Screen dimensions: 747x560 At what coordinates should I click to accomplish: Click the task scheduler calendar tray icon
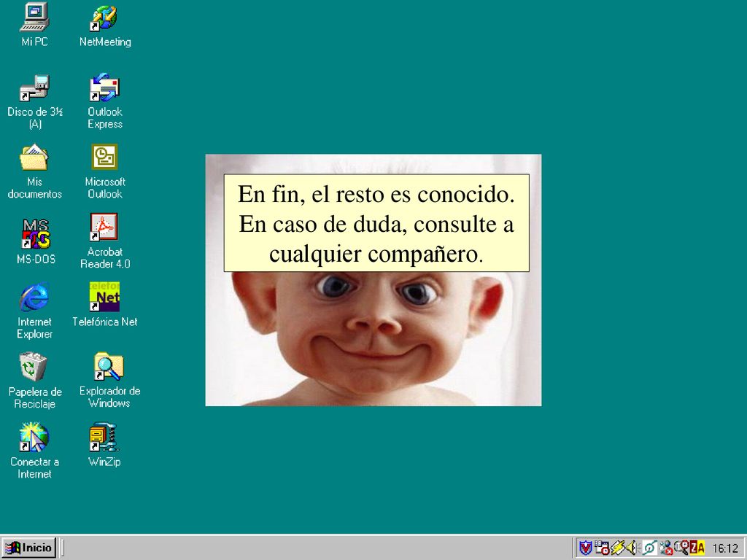pyautogui.click(x=602, y=548)
